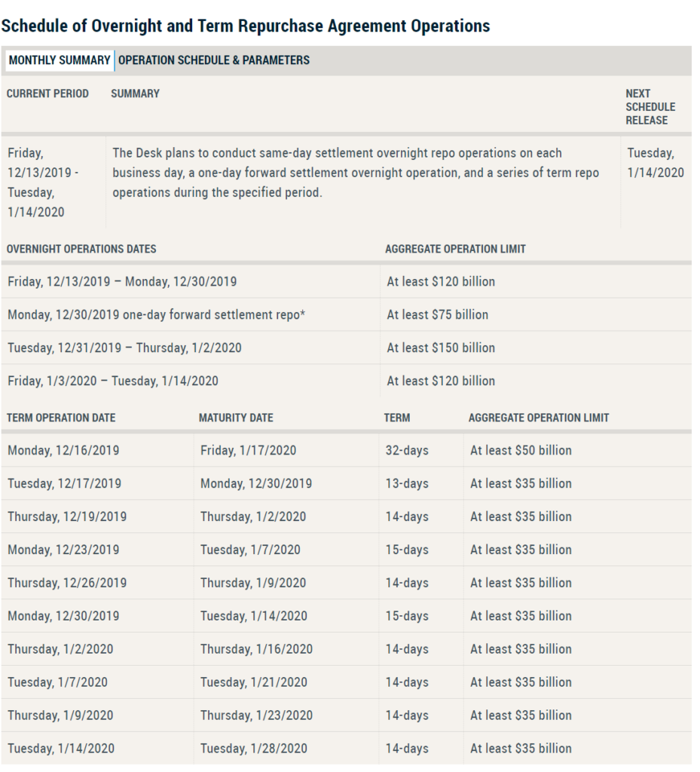
Task: Click the Term column header
Action: 397,418
